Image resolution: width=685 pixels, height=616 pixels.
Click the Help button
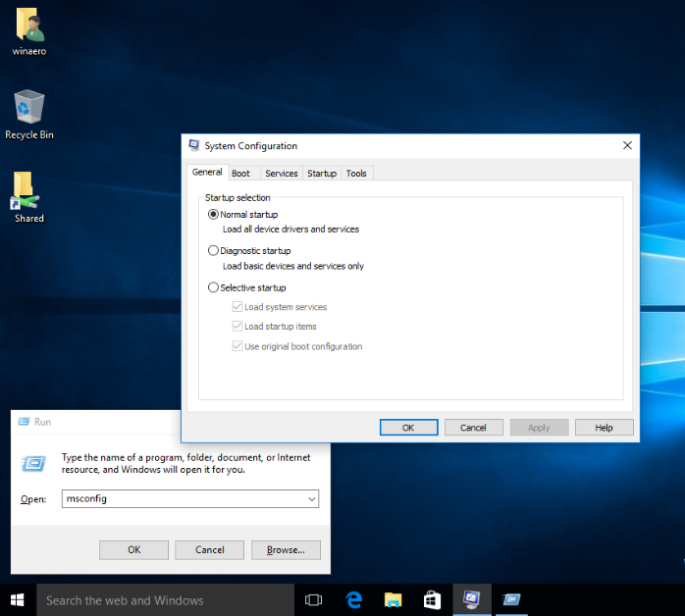(605, 428)
